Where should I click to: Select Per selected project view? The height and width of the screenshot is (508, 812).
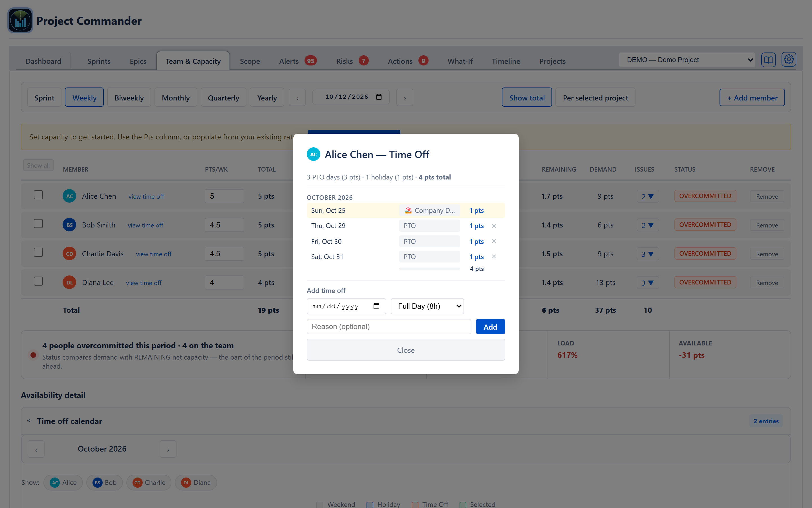click(x=595, y=97)
